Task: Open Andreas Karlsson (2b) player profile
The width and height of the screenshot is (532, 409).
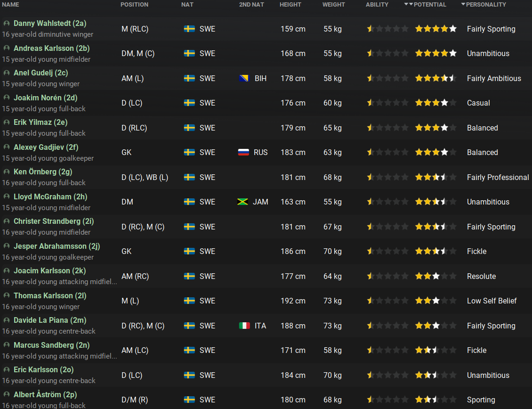Action: point(52,48)
